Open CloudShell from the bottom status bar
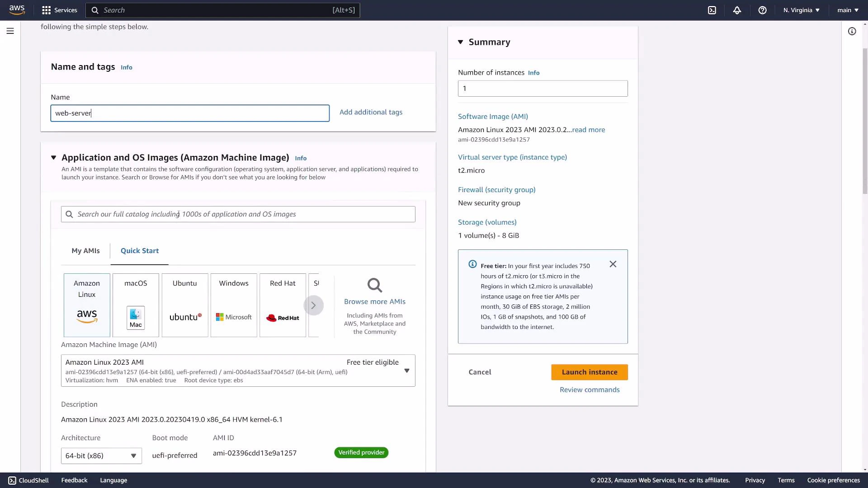This screenshot has width=868, height=488. [x=28, y=480]
